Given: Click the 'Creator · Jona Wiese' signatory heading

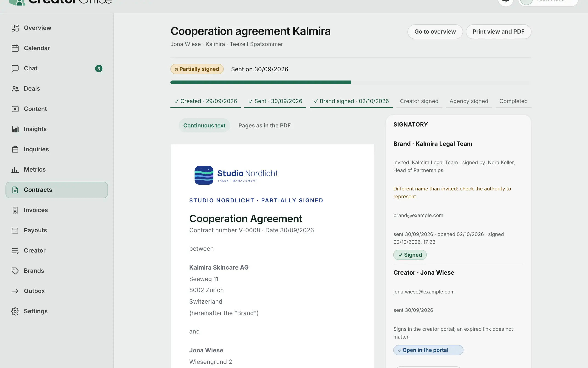Looking at the screenshot, I should click(424, 273).
